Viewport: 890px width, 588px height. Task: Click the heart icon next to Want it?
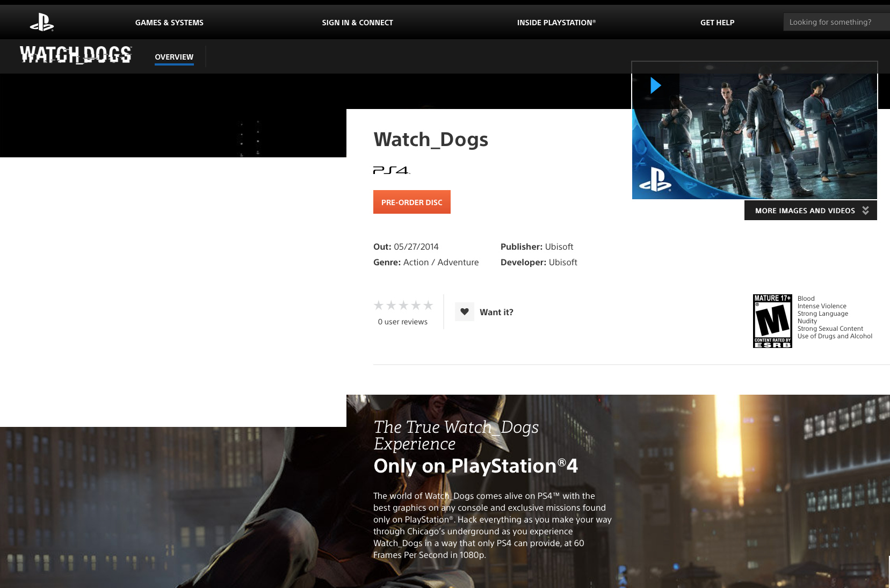point(465,312)
